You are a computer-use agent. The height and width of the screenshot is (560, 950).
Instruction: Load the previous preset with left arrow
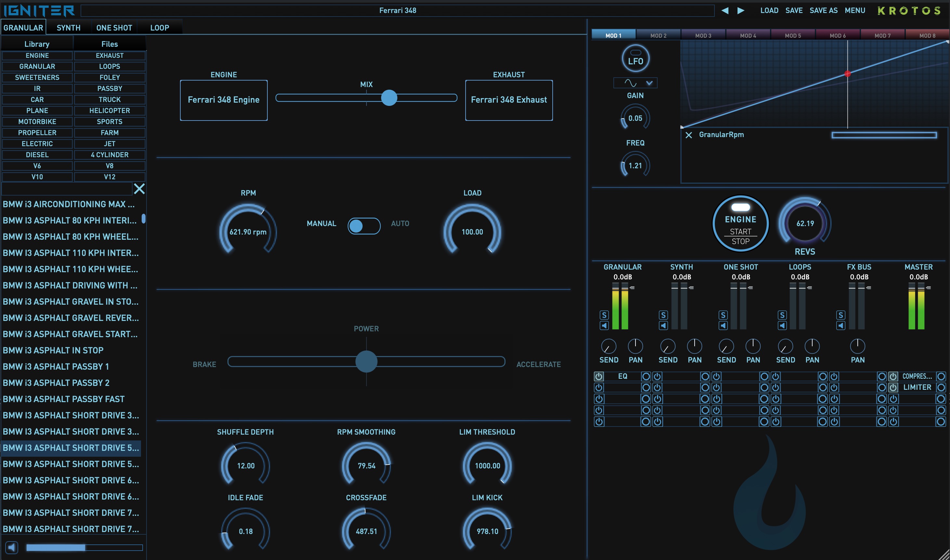[725, 11]
